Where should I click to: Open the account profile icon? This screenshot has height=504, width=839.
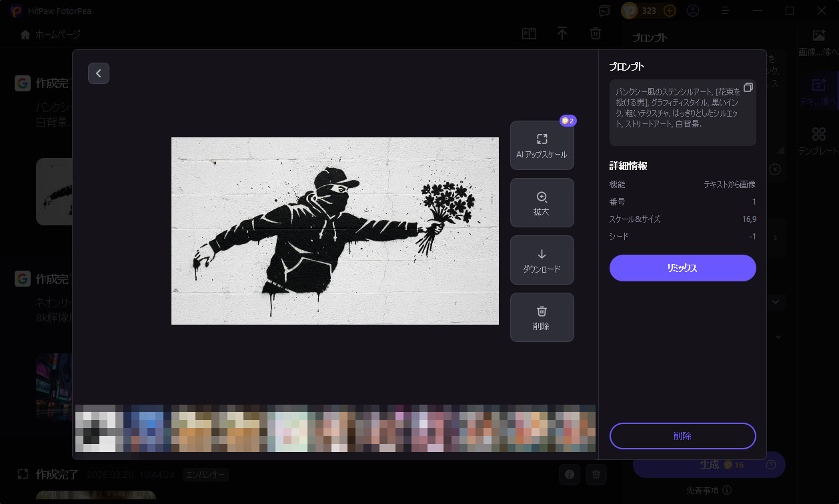pyautogui.click(x=692, y=11)
